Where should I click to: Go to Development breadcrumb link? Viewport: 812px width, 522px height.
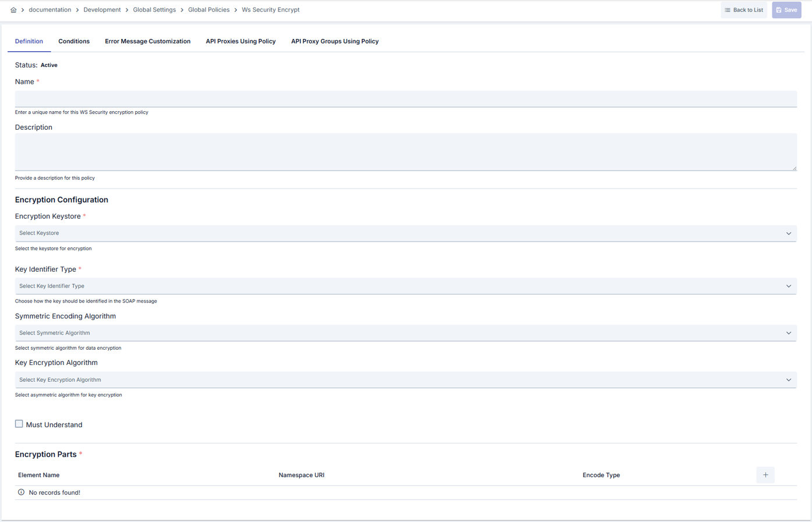[x=102, y=10]
